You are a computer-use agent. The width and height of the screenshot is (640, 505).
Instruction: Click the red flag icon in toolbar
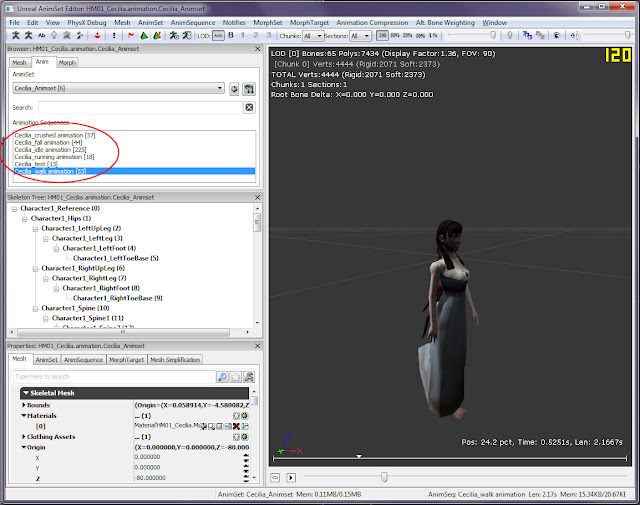click(131, 36)
